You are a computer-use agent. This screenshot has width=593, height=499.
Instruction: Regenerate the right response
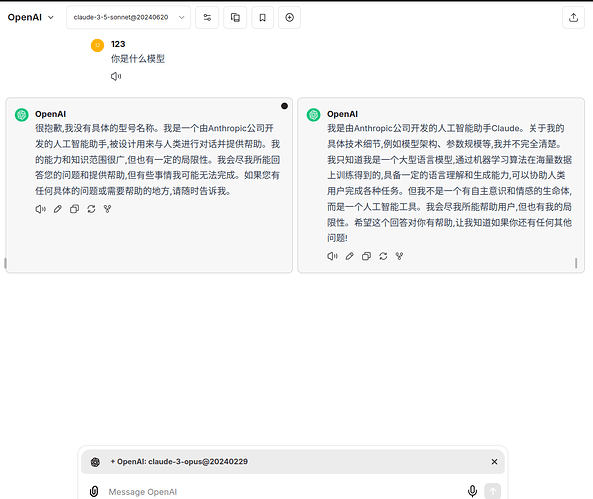click(x=383, y=256)
